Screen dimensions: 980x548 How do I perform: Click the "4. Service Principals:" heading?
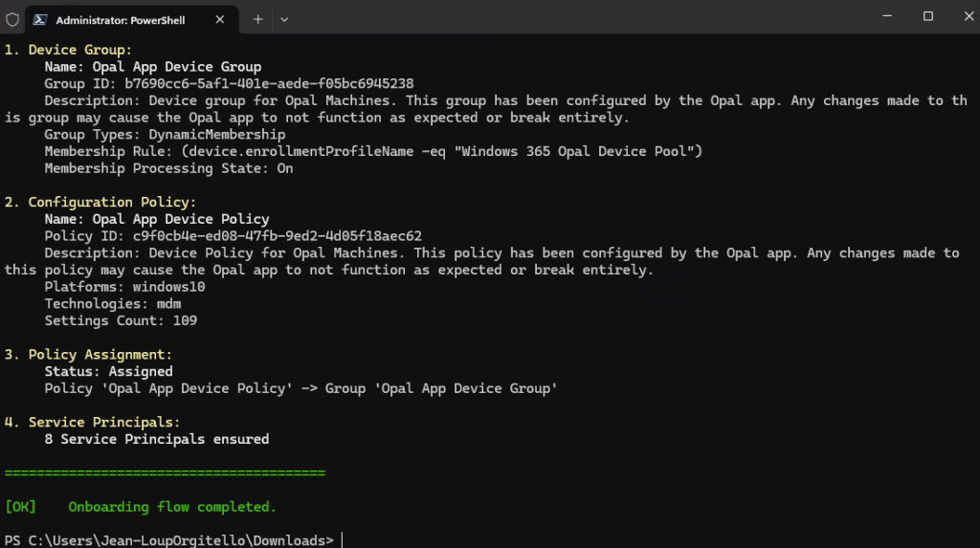tap(92, 422)
